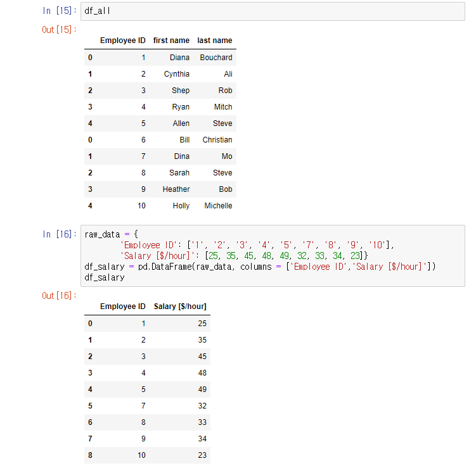The image size is (476, 468).
Task: Click salary value 23 in output table
Action: (x=202, y=455)
